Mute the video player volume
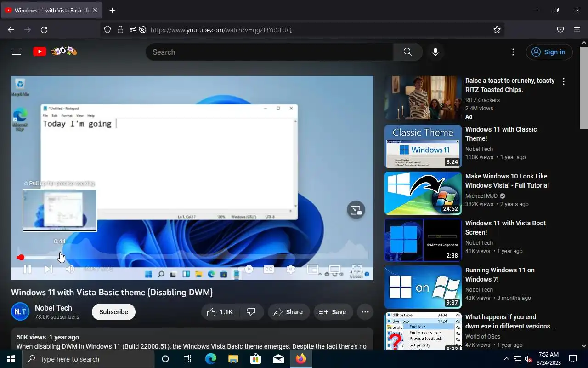The height and width of the screenshot is (368, 588). click(70, 269)
